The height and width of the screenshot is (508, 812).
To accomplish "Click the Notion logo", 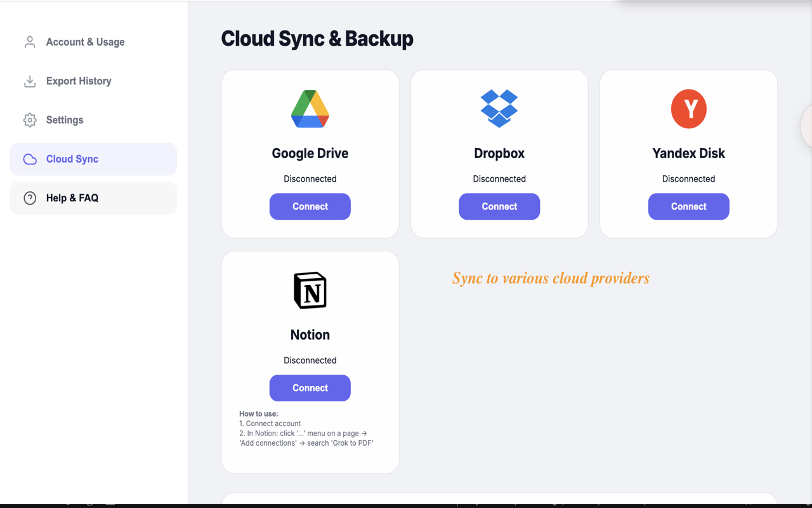I will click(310, 290).
